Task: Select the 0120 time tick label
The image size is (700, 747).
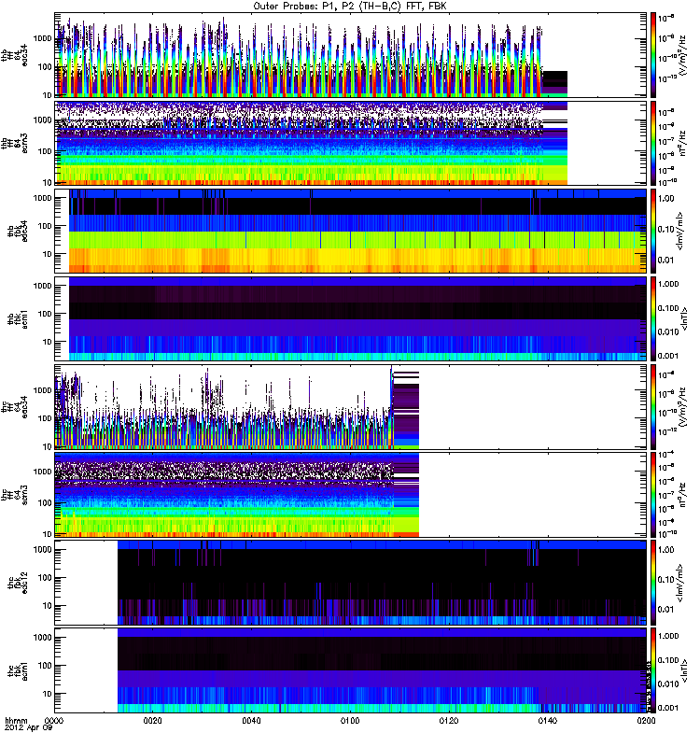Action: tap(449, 721)
